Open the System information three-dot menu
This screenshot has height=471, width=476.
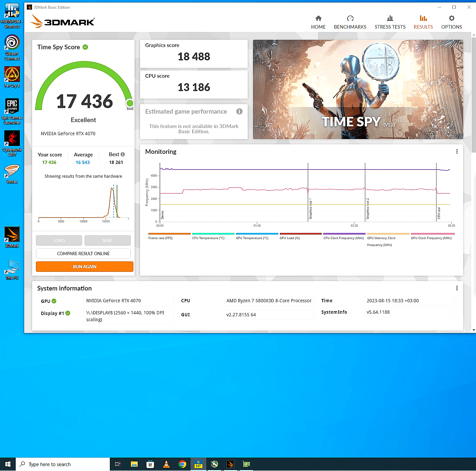pos(457,288)
